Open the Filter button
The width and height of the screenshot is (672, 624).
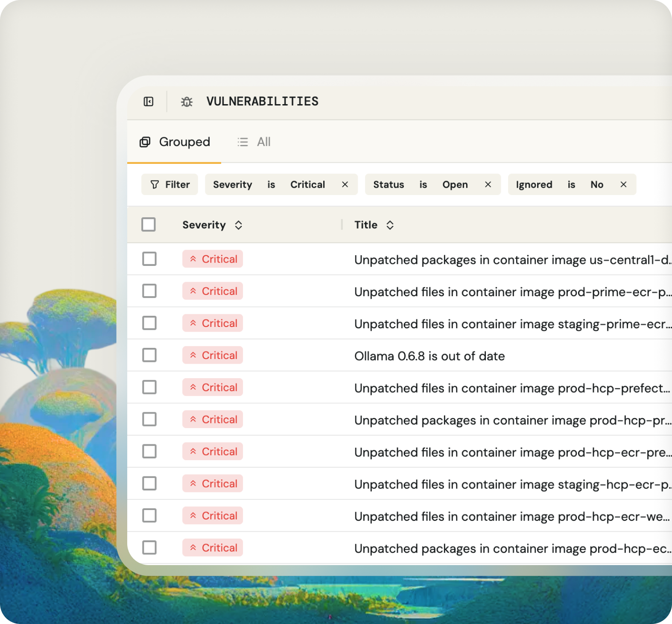pos(169,184)
